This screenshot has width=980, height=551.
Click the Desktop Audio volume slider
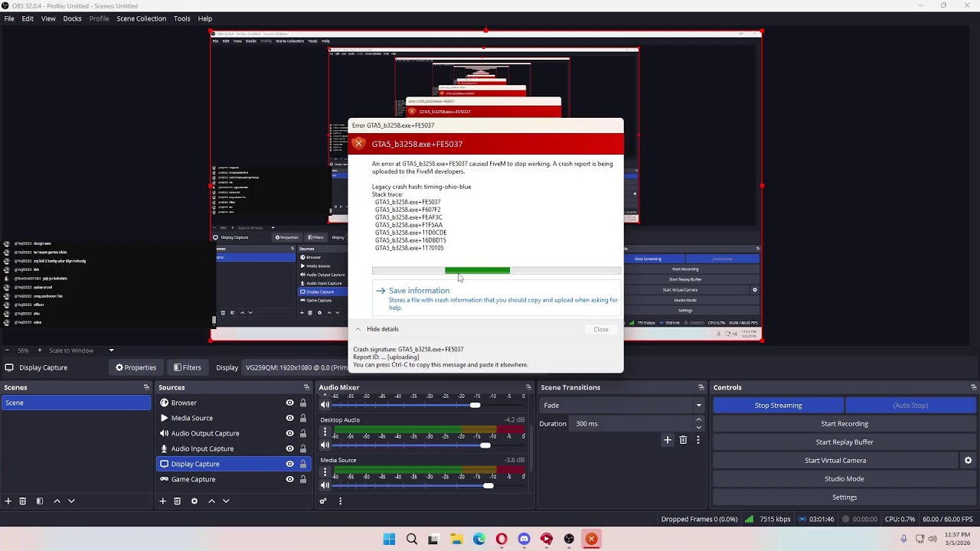point(429,445)
